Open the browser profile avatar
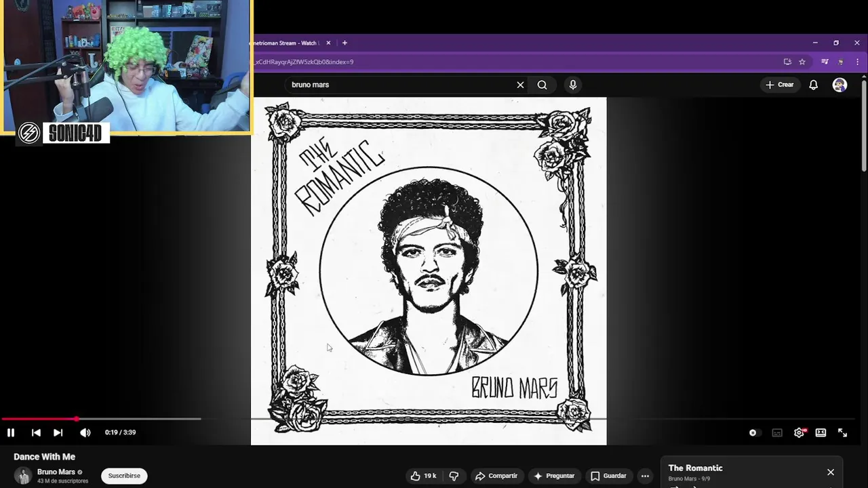868x488 pixels. (x=841, y=62)
